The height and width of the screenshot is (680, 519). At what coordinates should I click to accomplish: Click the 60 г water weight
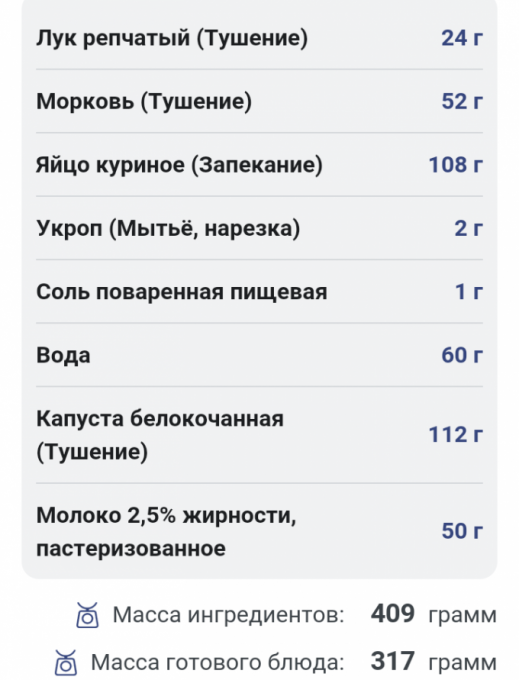click(x=462, y=355)
